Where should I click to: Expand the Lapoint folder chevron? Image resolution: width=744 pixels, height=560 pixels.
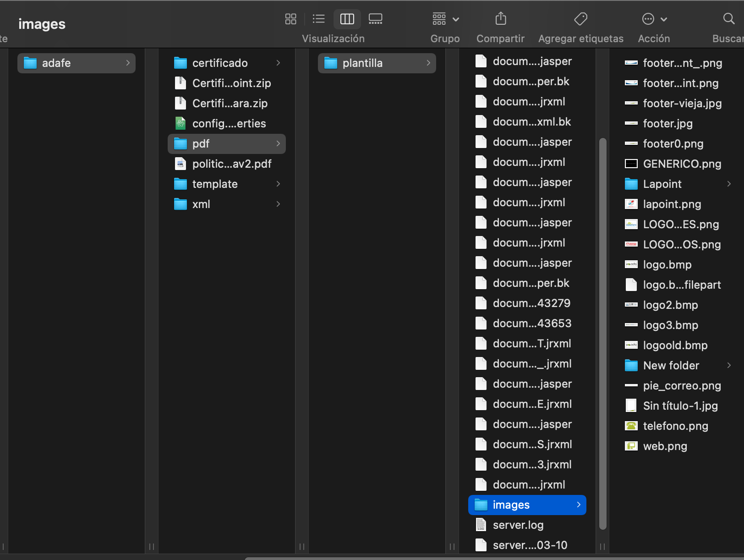click(729, 184)
